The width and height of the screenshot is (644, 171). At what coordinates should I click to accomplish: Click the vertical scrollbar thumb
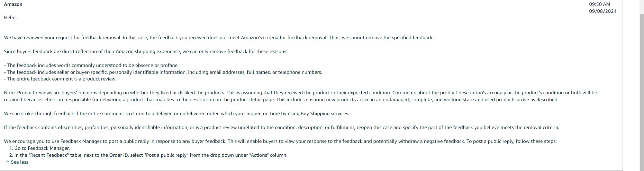(642, 93)
